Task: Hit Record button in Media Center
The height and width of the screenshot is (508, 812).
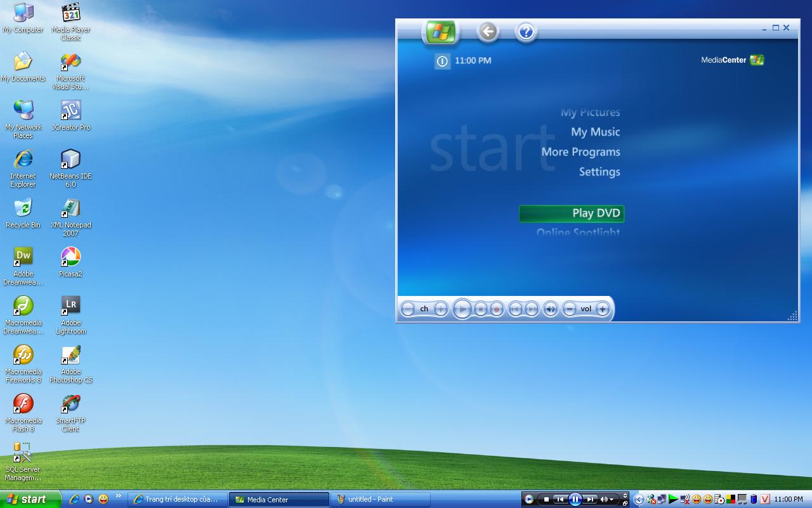Action: coord(497,309)
